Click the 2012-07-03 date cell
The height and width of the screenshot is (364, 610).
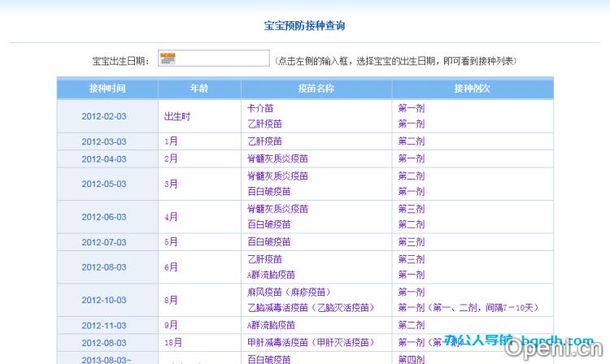pos(104,242)
